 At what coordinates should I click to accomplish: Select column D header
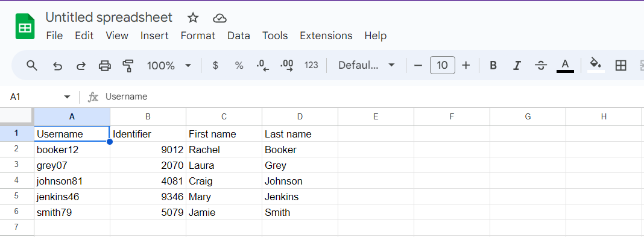coord(300,116)
